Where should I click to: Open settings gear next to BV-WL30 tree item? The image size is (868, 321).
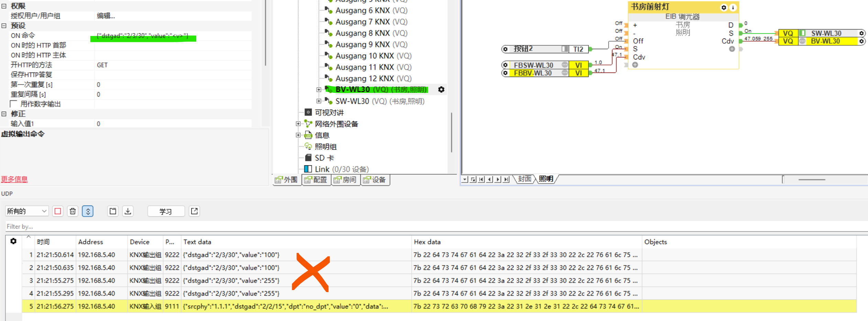tap(441, 90)
